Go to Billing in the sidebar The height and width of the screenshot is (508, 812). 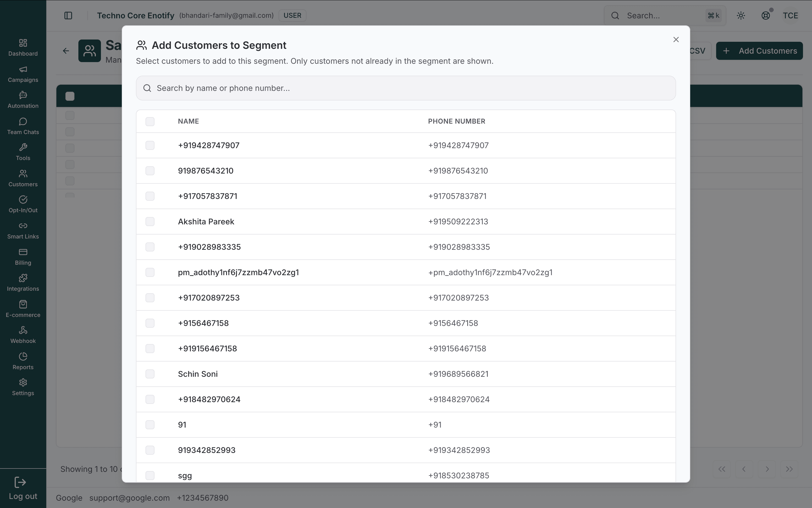23,257
